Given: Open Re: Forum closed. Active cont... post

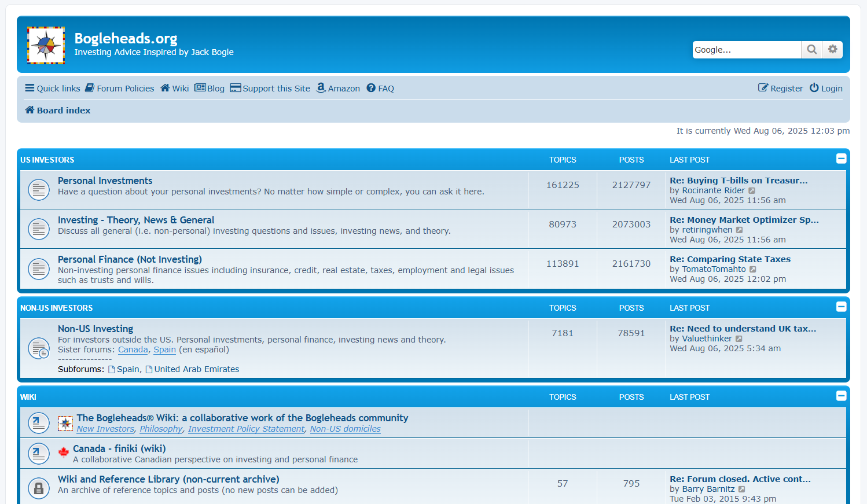Looking at the screenshot, I should 740,479.
